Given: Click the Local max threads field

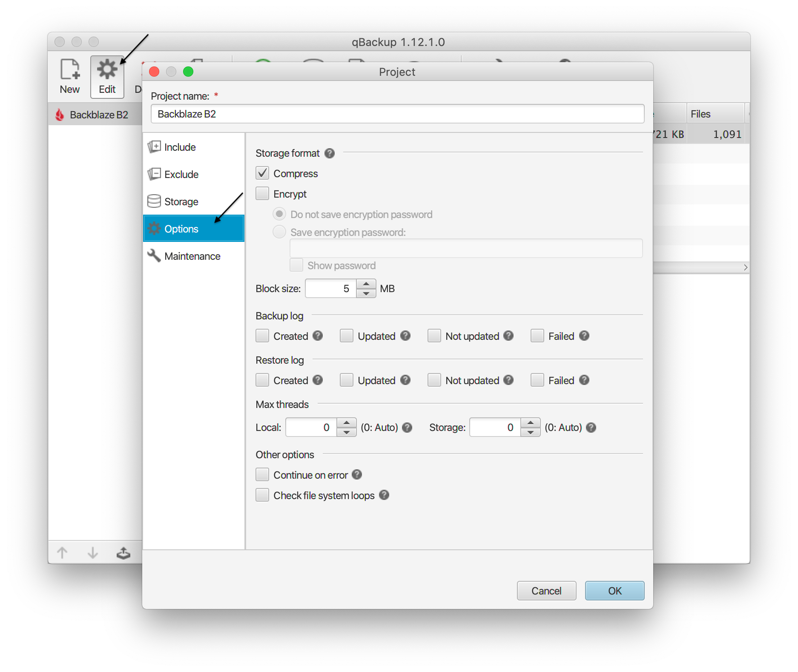Looking at the screenshot, I should tap(311, 428).
